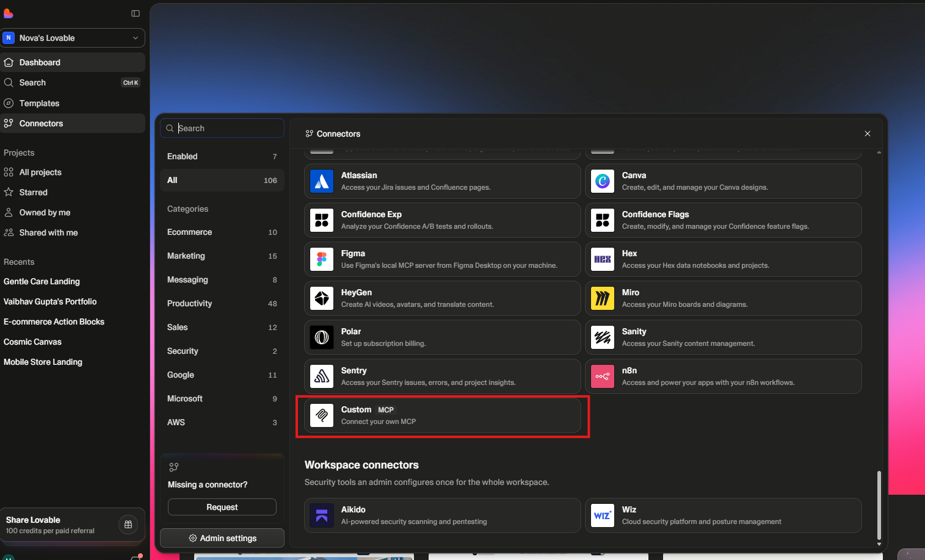Select the All connectors filter
The width and height of the screenshot is (925, 560).
(x=222, y=180)
